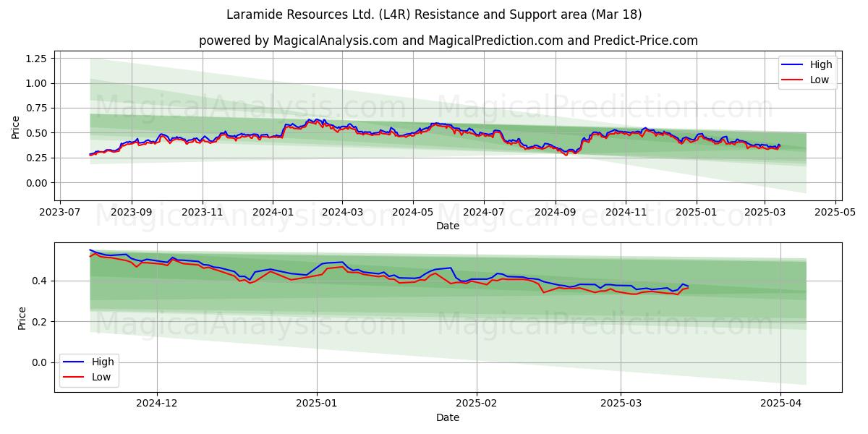Click the top chart y-axis value '0.75'
The height and width of the screenshot is (434, 868).
click(36, 109)
